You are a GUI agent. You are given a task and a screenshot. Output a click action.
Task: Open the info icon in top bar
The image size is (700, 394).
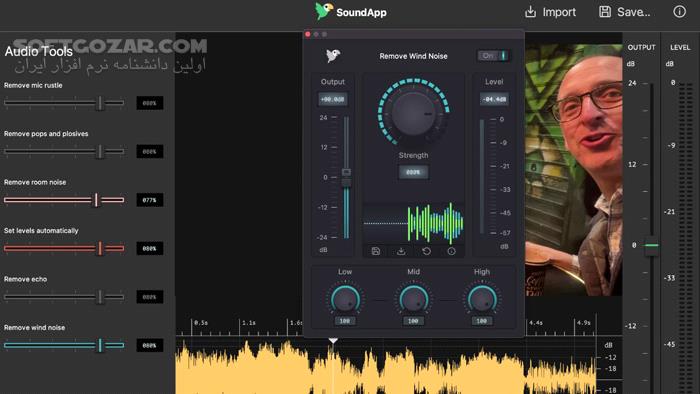click(x=679, y=12)
